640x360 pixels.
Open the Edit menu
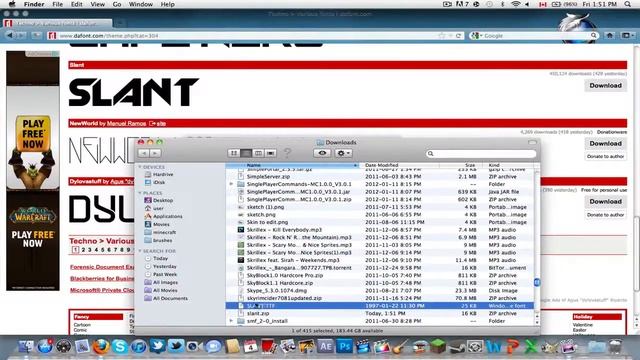point(76,4)
